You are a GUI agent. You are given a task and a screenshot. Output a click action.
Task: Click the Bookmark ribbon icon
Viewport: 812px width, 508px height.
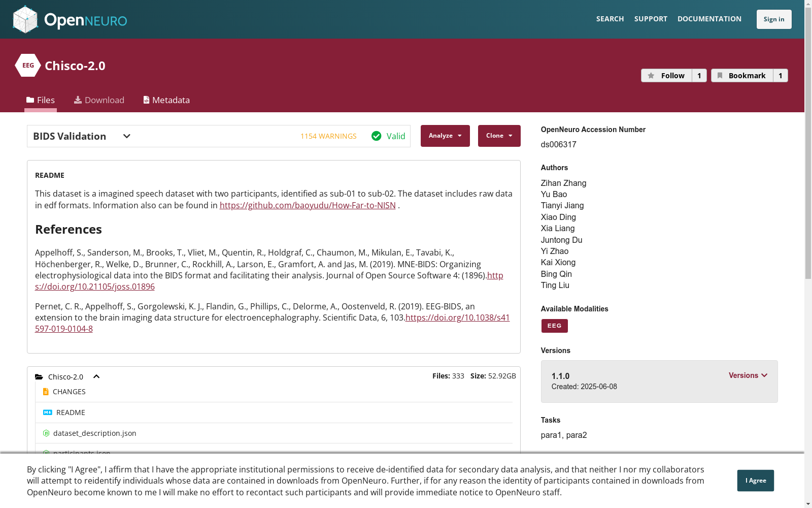tap(720, 76)
